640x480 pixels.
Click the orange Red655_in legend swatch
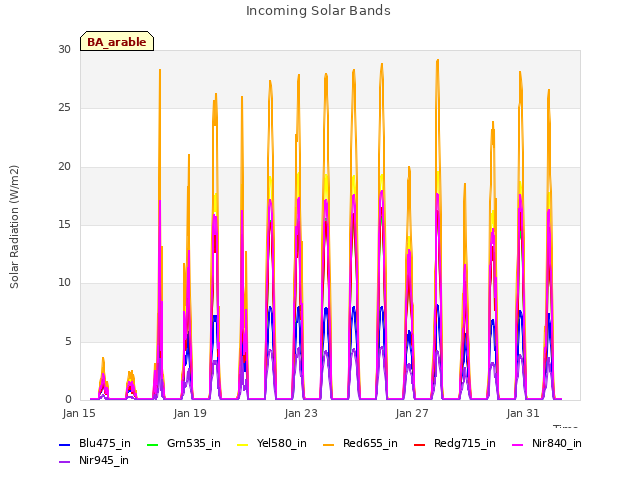(x=329, y=444)
